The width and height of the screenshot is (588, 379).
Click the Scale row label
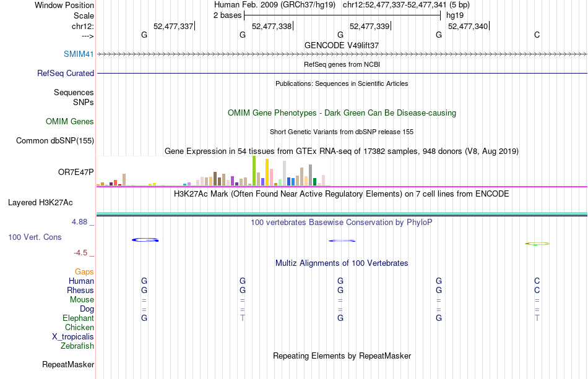(x=84, y=15)
